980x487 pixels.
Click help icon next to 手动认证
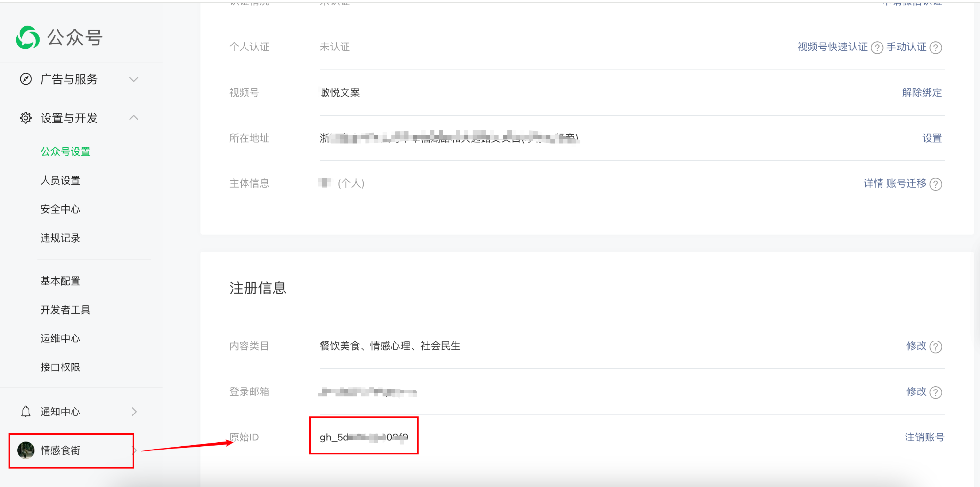click(936, 48)
